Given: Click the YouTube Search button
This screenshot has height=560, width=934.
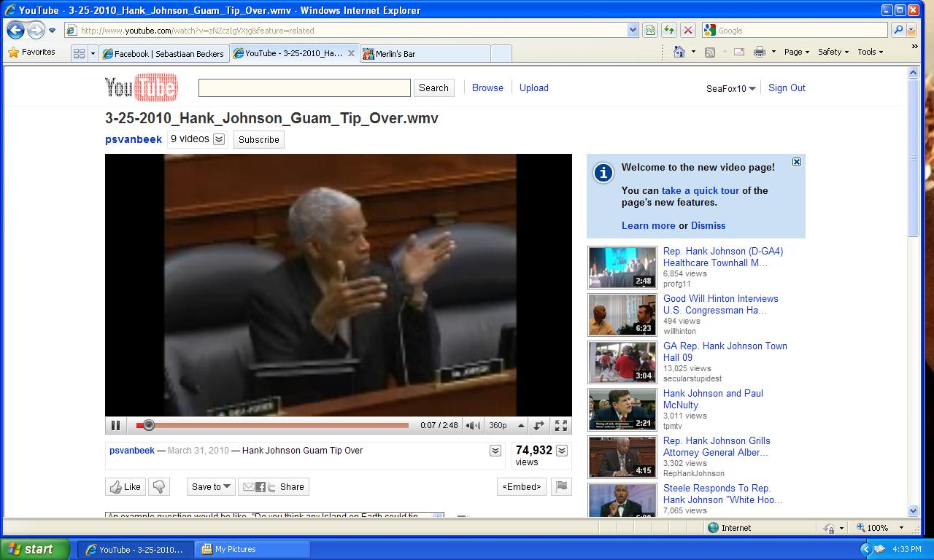Looking at the screenshot, I should (433, 87).
